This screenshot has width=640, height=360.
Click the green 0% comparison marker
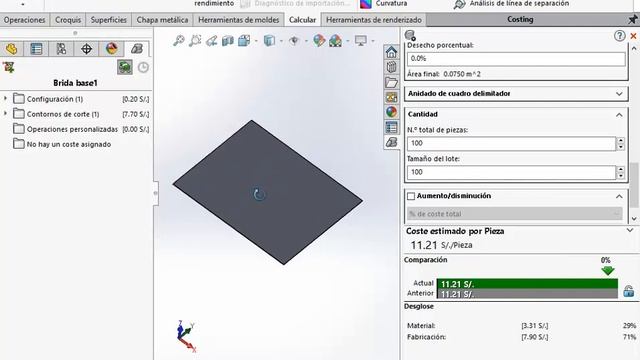tap(608, 270)
